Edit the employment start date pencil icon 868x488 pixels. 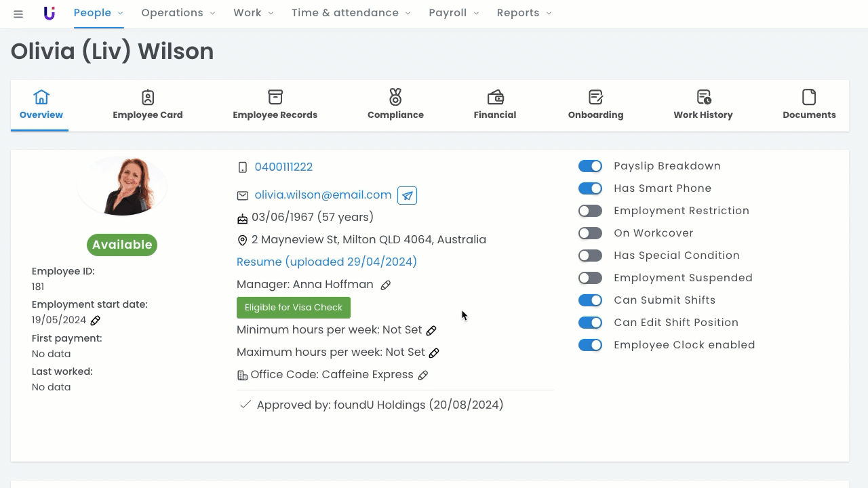click(x=96, y=321)
